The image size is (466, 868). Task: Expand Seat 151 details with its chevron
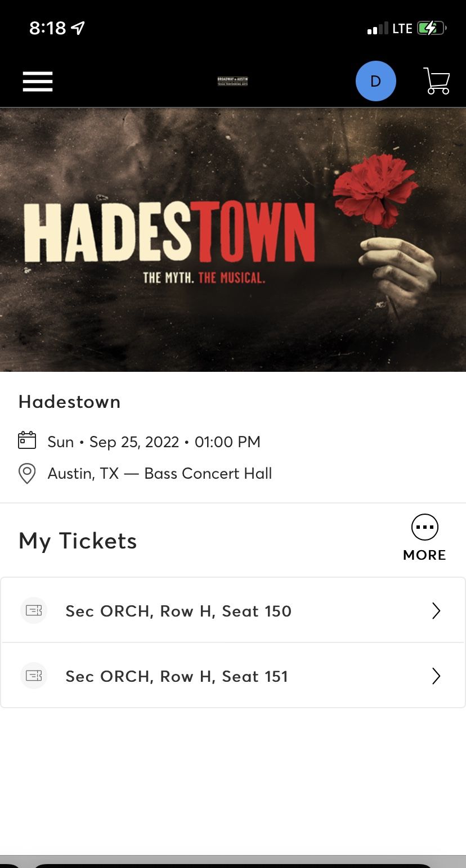[436, 676]
